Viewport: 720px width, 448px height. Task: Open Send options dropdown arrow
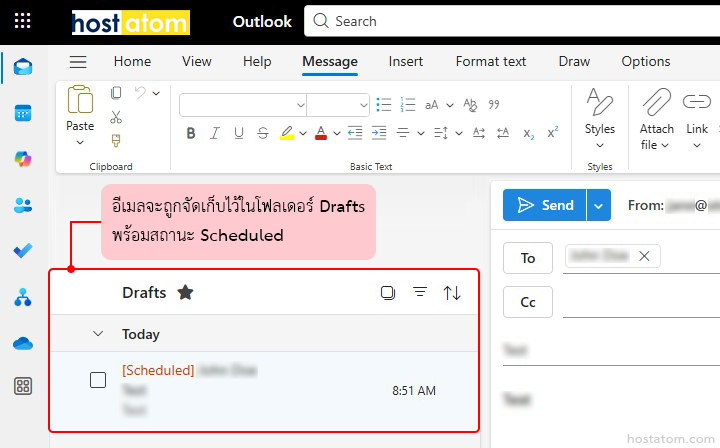pyautogui.click(x=598, y=205)
